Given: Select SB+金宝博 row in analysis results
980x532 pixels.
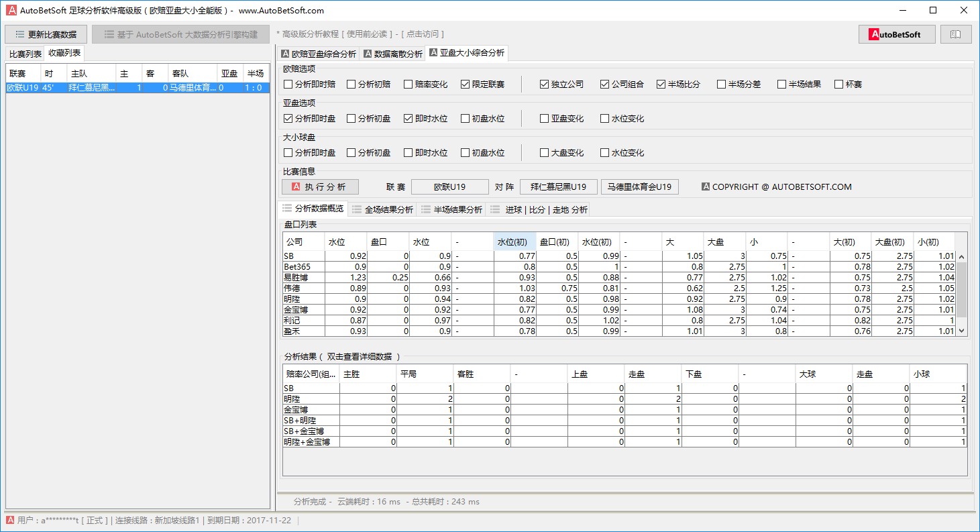Looking at the screenshot, I should (624, 431).
